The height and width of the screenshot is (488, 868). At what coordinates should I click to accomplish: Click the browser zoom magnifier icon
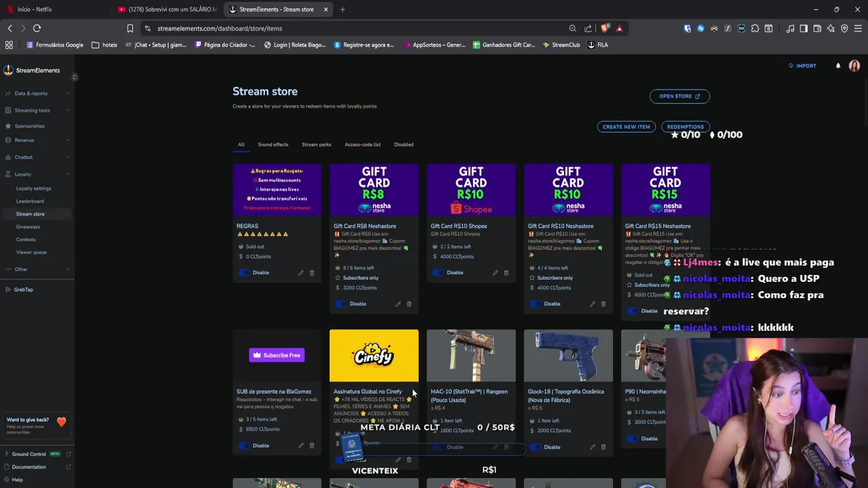pos(572,28)
